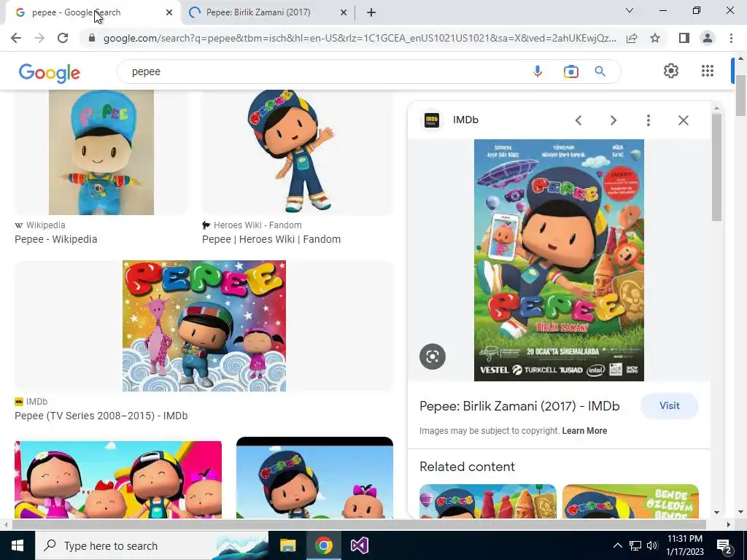Select the Pepee plush doll Wikipedia thumbnail

(x=101, y=152)
